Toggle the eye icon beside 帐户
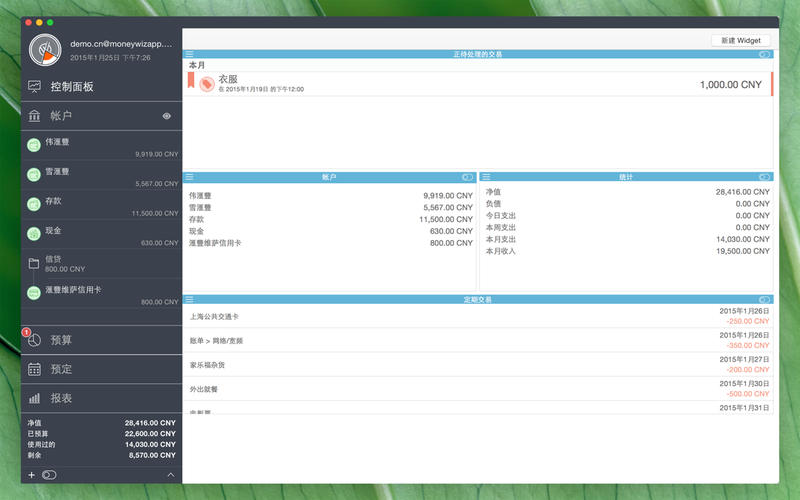Image resolution: width=800 pixels, height=500 pixels. click(x=167, y=116)
